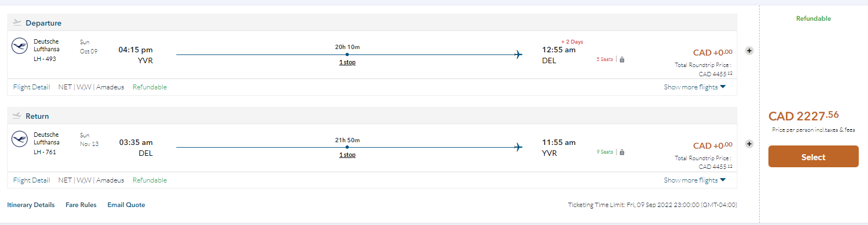Expand Show more flights for departure

click(x=694, y=87)
